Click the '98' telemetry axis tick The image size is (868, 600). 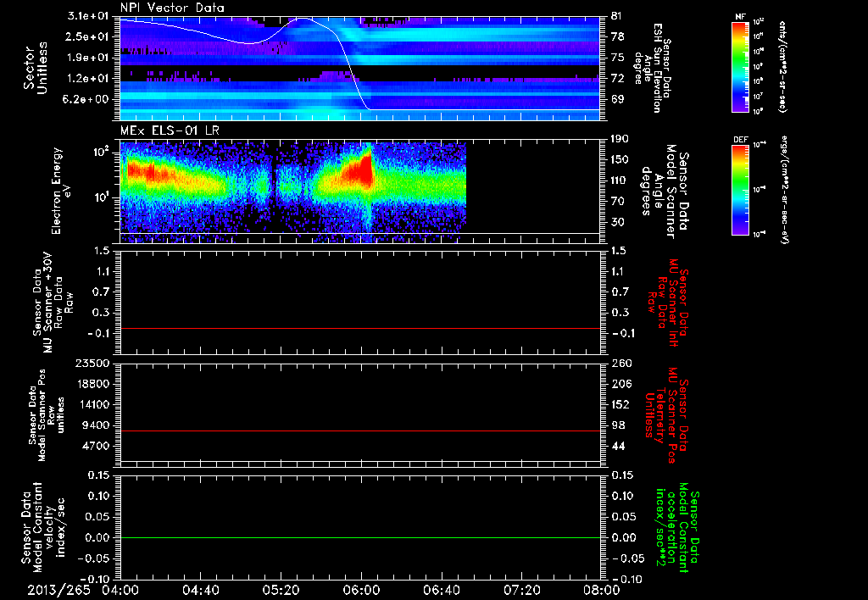(x=617, y=425)
